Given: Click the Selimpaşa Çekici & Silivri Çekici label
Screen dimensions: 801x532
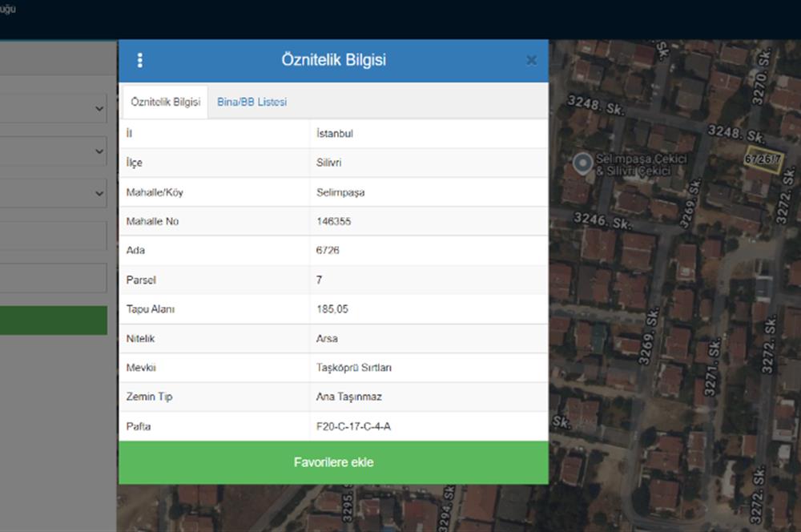Looking at the screenshot, I should click(641, 164).
